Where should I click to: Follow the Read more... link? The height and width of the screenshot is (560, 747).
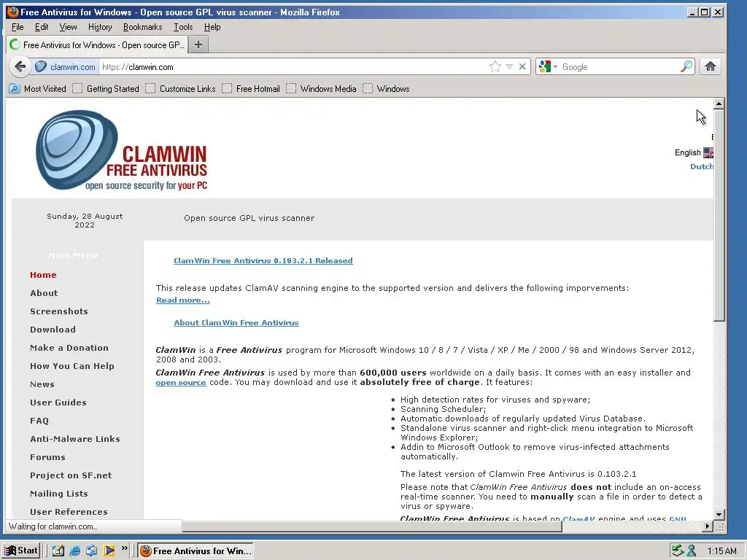point(183,300)
